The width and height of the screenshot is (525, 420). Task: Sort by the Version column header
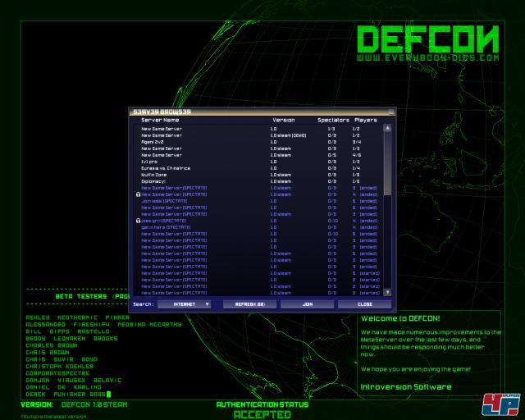284,120
